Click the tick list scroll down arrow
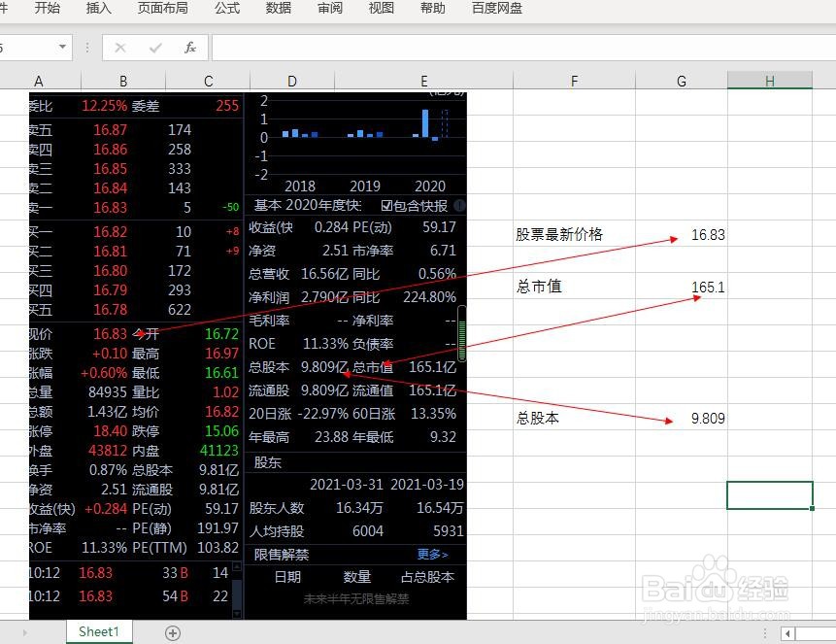Image resolution: width=836 pixels, height=644 pixels. (x=237, y=614)
